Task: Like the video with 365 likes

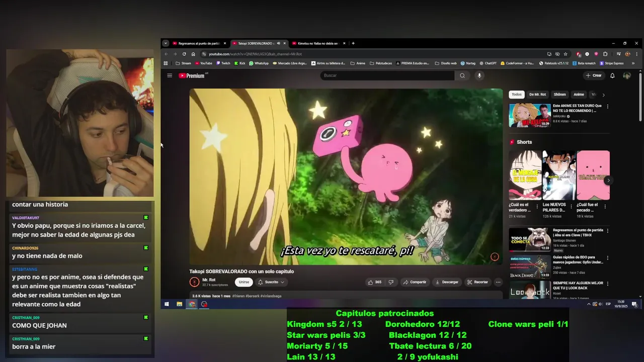Action: [x=375, y=282]
